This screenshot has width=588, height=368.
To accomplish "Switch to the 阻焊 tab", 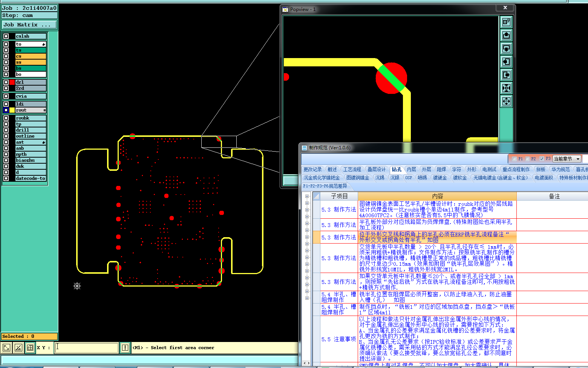I will point(441,169).
